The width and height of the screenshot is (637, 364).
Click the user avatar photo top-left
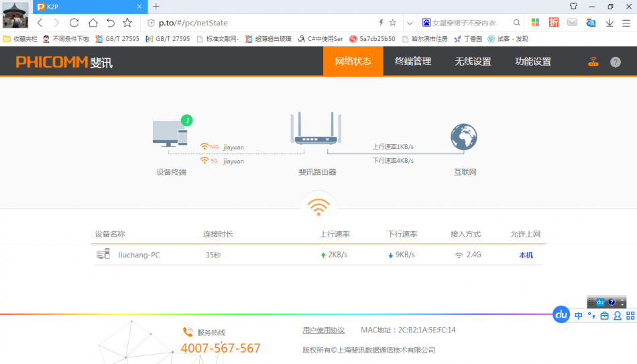15,15
